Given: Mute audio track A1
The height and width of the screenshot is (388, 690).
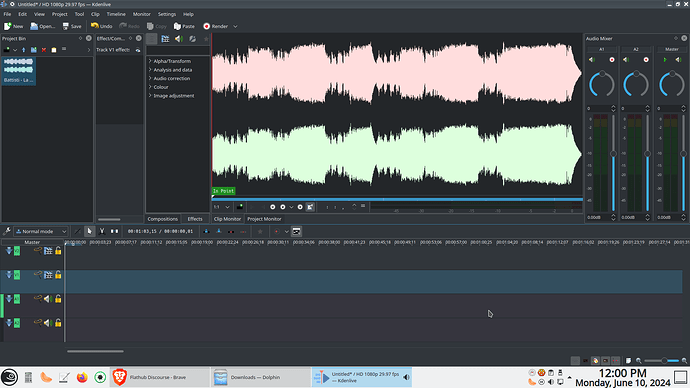Looking at the screenshot, I should [48, 299].
